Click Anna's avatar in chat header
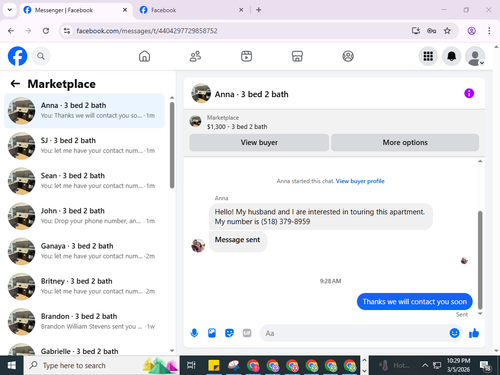The width and height of the screenshot is (500, 375). (201, 94)
